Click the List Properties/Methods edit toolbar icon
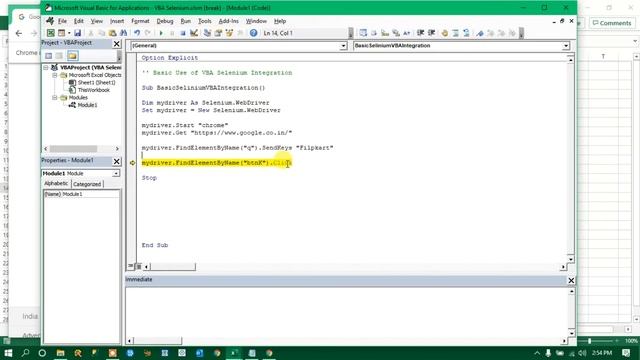Screen dimensions: 640x360 (363, 33)
